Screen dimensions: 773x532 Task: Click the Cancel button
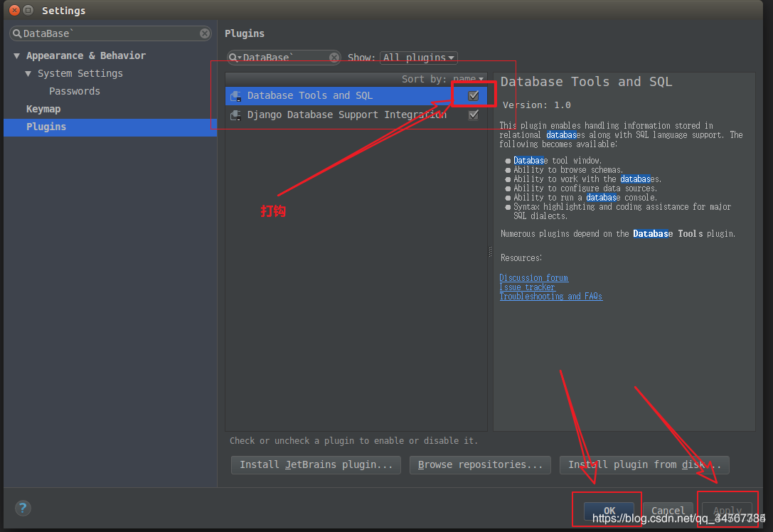coord(668,511)
